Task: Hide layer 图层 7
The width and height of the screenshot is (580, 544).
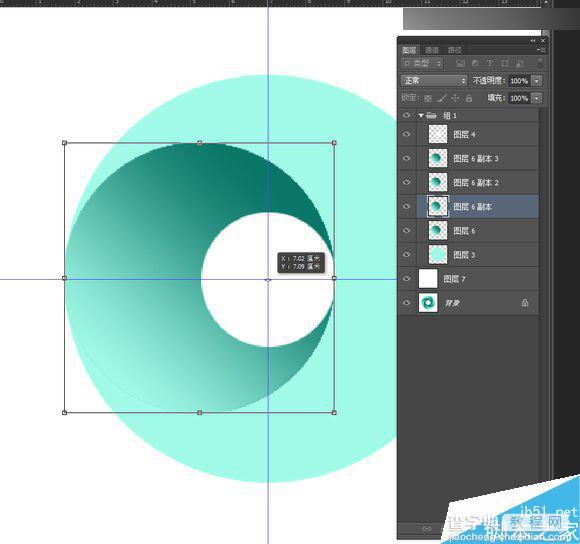Action: point(407,278)
